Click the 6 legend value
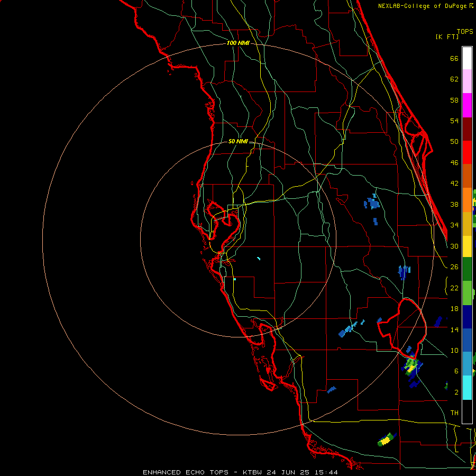 pos(456,371)
